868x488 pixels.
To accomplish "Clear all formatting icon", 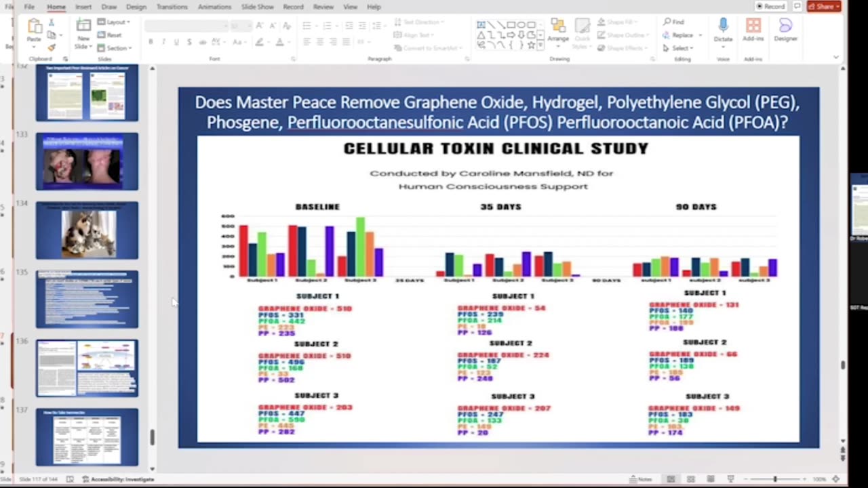I will point(287,26).
